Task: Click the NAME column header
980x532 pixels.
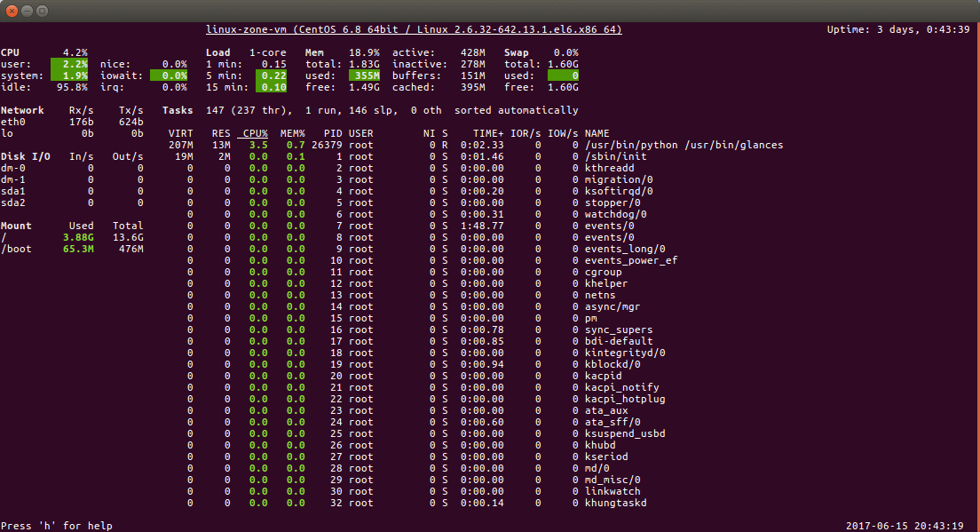Action: click(x=597, y=133)
